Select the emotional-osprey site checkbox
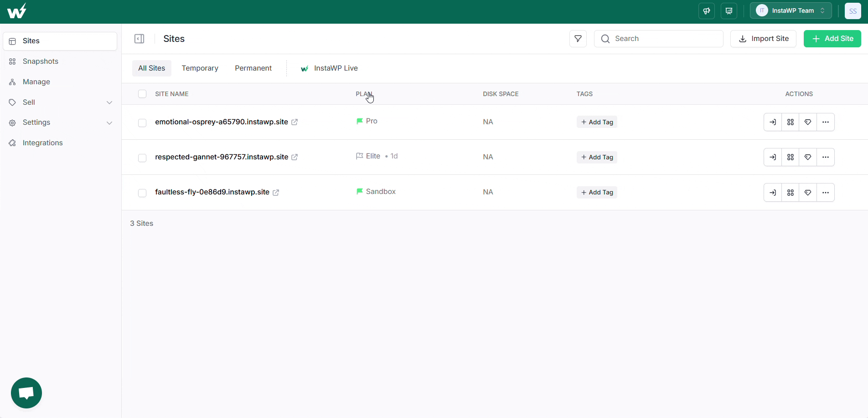Viewport: 868px width, 418px height. [142, 122]
